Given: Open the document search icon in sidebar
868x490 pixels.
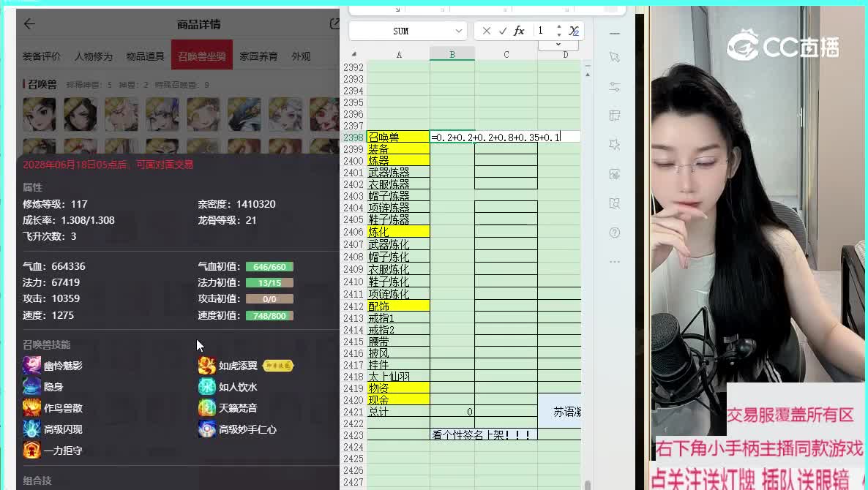Looking at the screenshot, I should coord(615,203).
